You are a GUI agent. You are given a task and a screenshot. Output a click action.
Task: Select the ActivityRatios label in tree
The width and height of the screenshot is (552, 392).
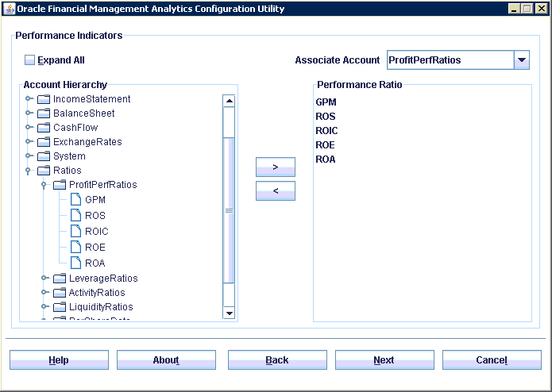[x=97, y=293]
